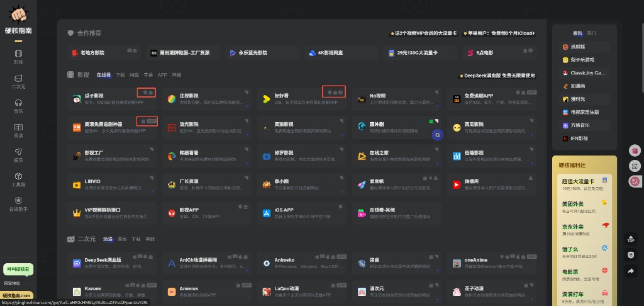Open 美团外卖 coupon in 硬核福利社
Screen dimensions: 644x306
[x=584, y=207]
